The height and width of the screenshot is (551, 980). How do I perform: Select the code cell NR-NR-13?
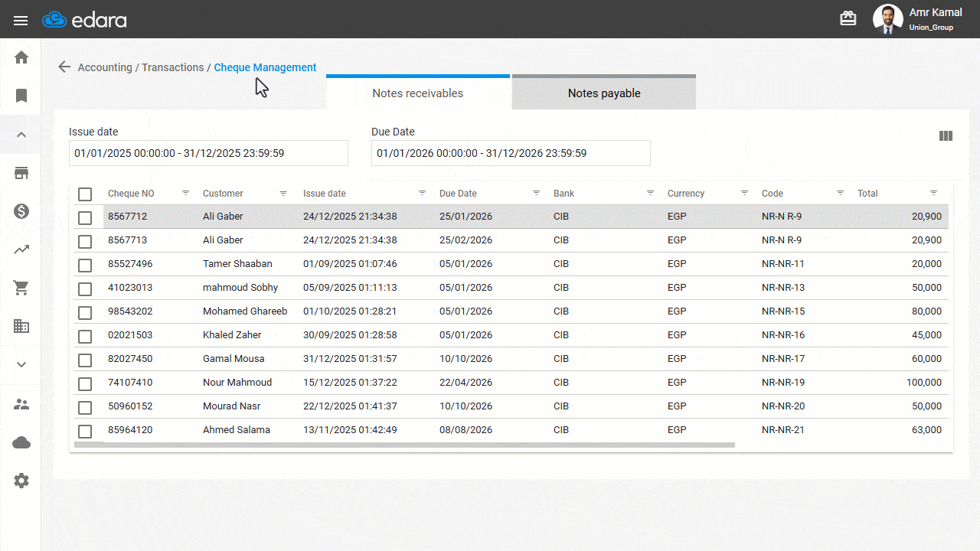coord(783,288)
